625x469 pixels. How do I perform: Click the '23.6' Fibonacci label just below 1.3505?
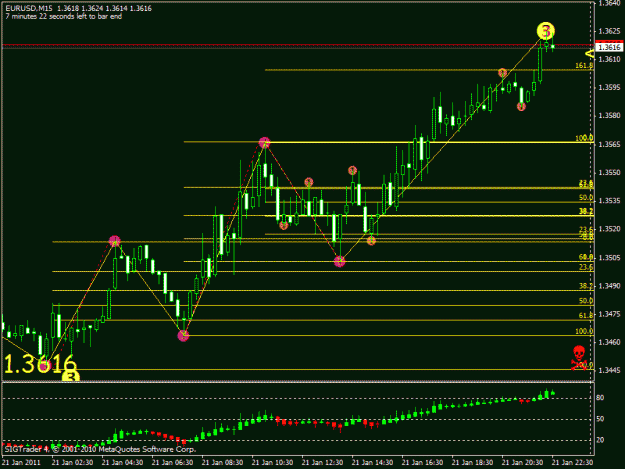click(x=586, y=267)
